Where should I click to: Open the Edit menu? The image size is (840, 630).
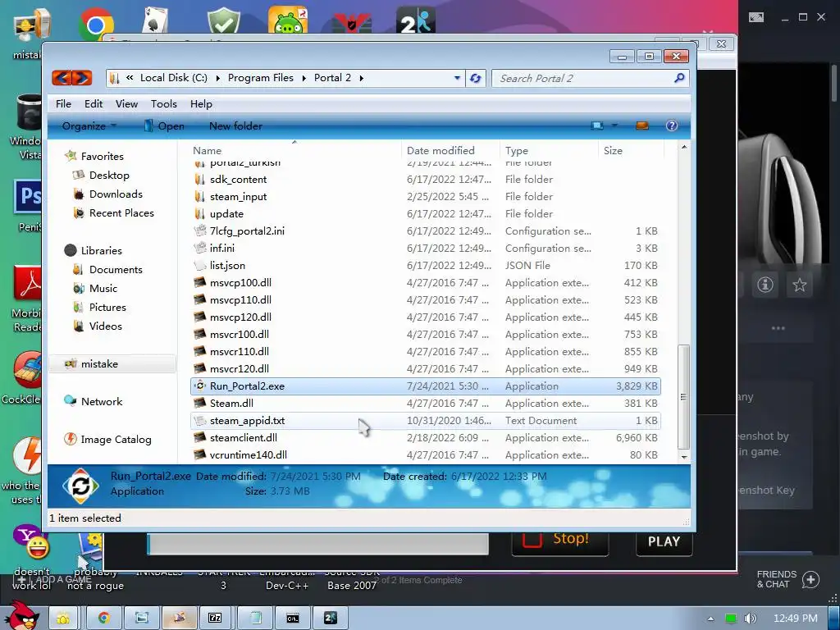(94, 104)
